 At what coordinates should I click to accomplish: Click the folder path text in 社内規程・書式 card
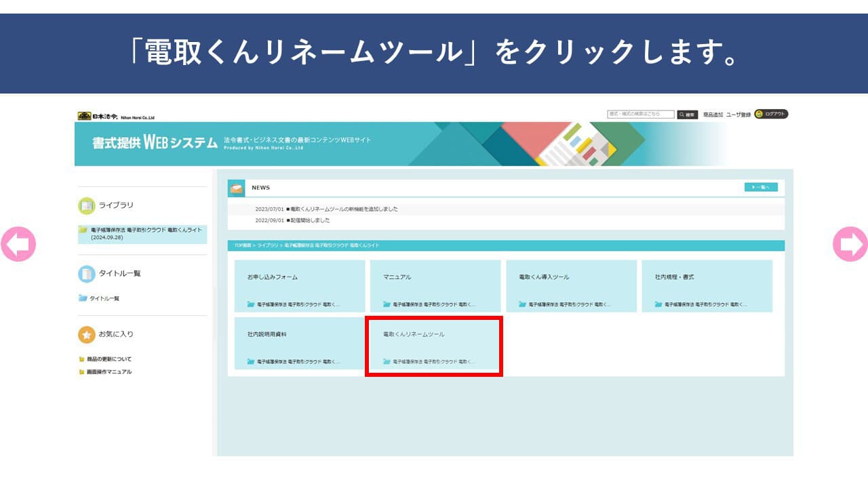click(706, 305)
